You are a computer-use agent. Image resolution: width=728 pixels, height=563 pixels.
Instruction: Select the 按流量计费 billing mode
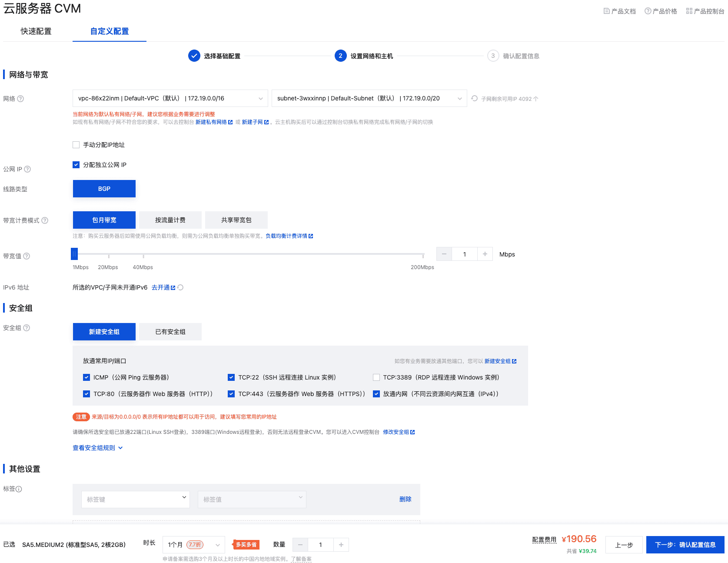pos(170,220)
